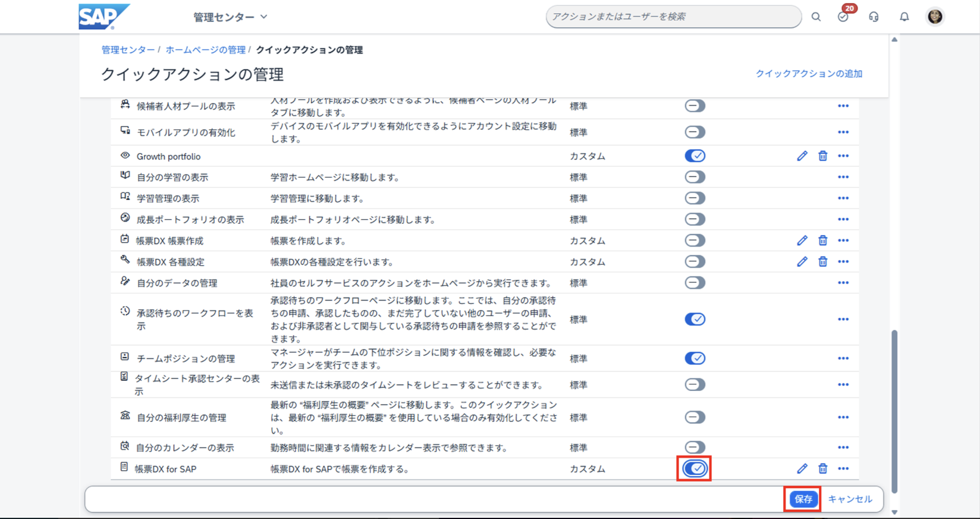This screenshot has width=980, height=519.
Task: Click trash icon for 帳票DX 各種設定
Action: 822,262
